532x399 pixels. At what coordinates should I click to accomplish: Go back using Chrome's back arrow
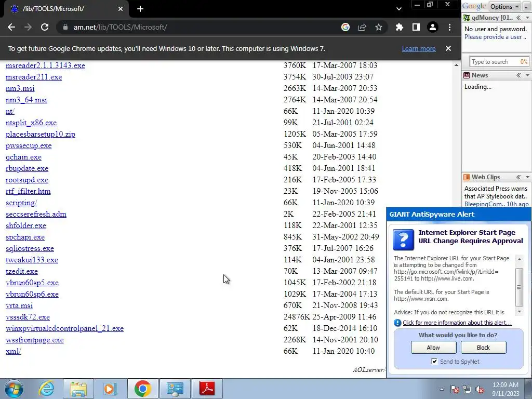pyautogui.click(x=11, y=27)
